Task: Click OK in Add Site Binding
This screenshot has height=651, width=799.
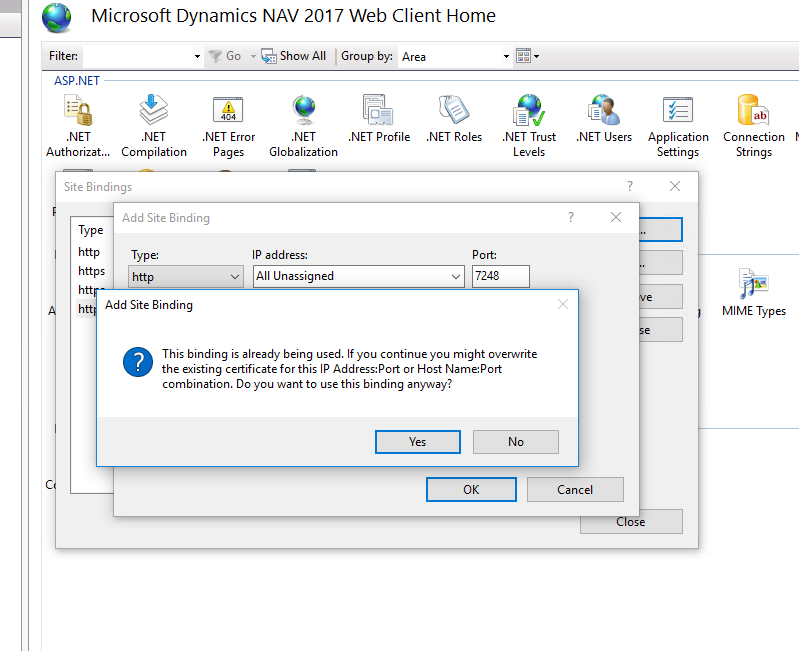Action: [x=471, y=490]
